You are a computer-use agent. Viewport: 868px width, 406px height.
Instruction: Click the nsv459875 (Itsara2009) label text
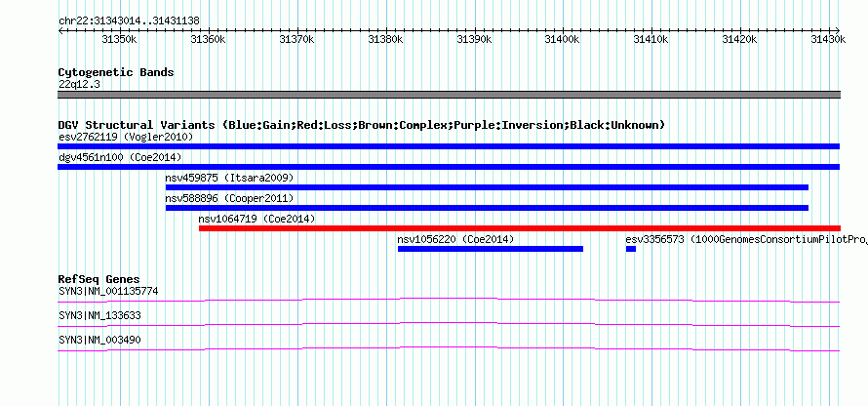229,178
